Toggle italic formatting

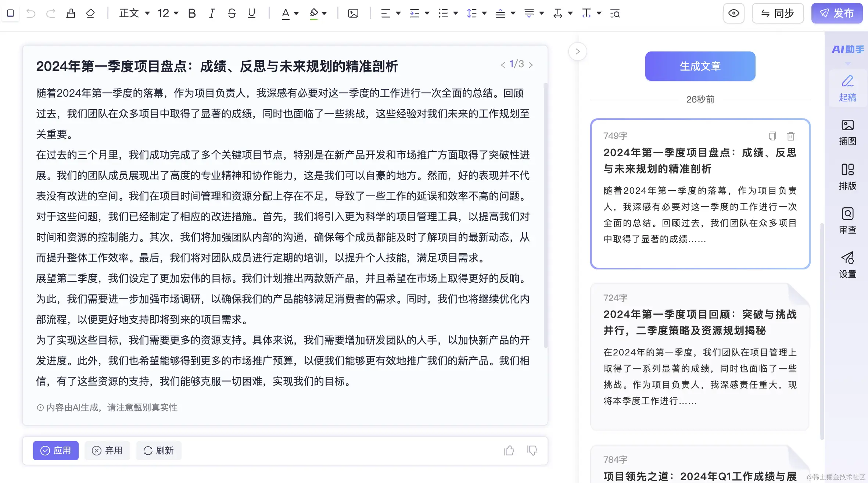pos(211,13)
